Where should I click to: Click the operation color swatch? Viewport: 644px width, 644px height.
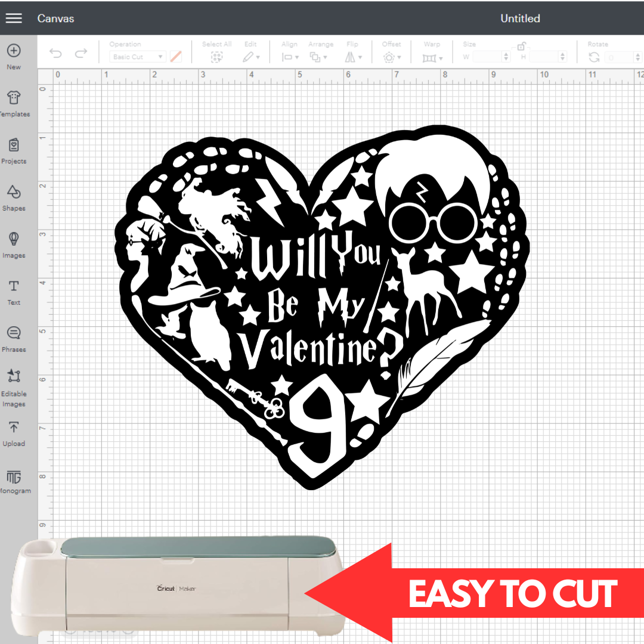176,57
